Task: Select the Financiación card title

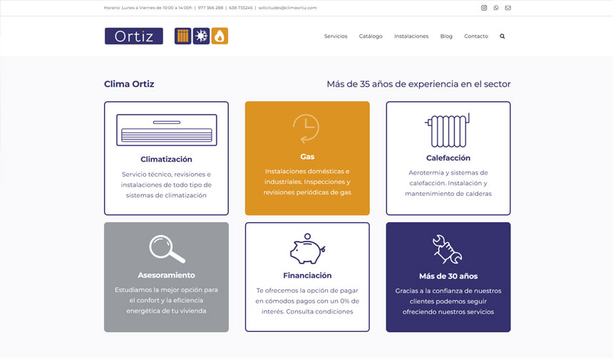Action: click(307, 276)
